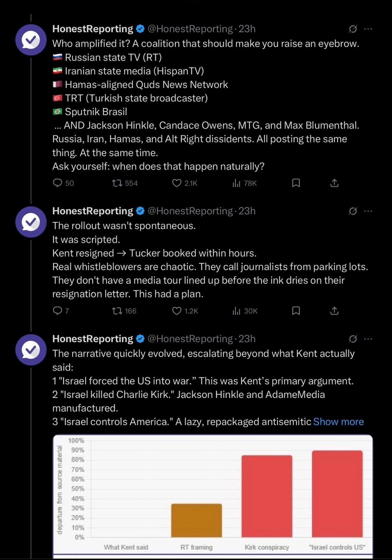Reply to the 'rollout wasn't spontaneous' post
392x560 pixels.
point(58,311)
